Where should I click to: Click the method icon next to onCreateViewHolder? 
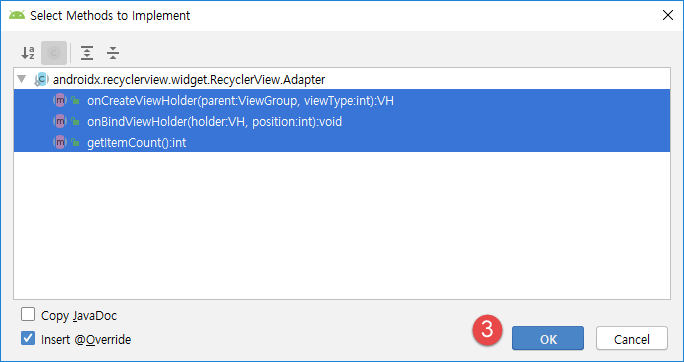pos(60,101)
